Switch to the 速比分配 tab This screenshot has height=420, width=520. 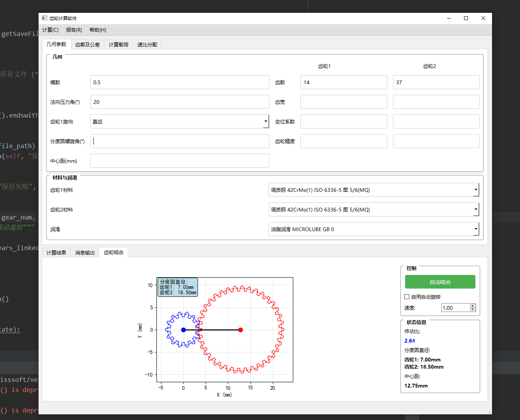(147, 45)
